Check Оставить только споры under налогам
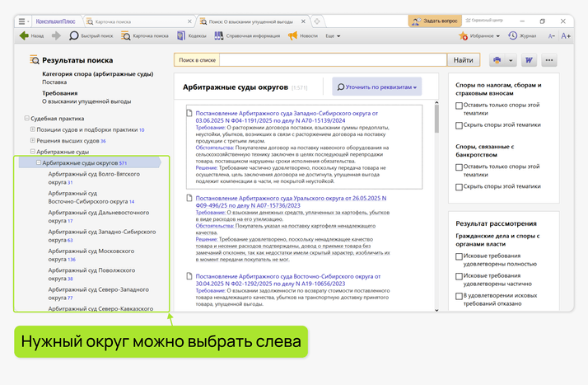 click(x=459, y=106)
